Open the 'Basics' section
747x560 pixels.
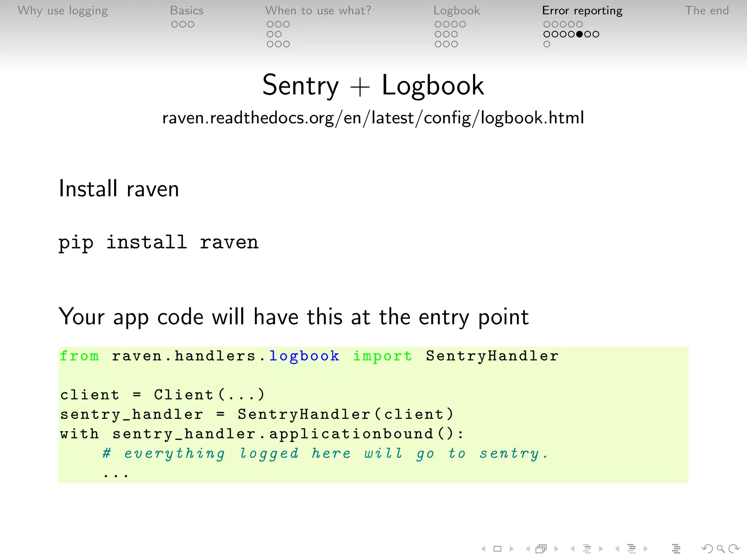(187, 10)
